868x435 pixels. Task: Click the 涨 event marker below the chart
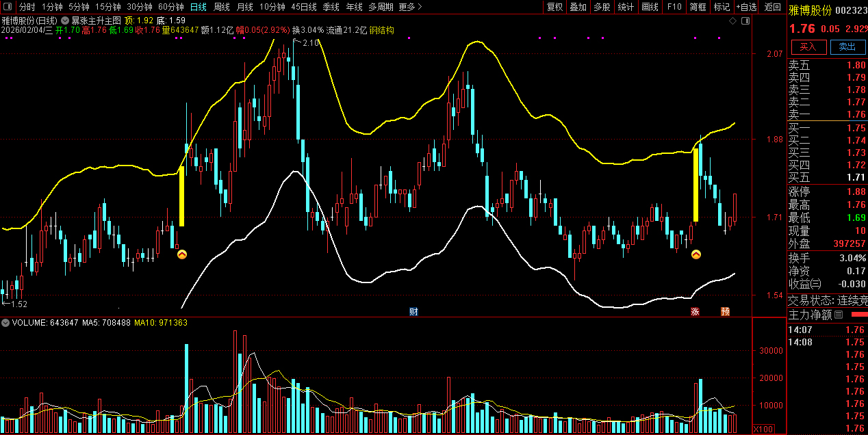click(695, 312)
